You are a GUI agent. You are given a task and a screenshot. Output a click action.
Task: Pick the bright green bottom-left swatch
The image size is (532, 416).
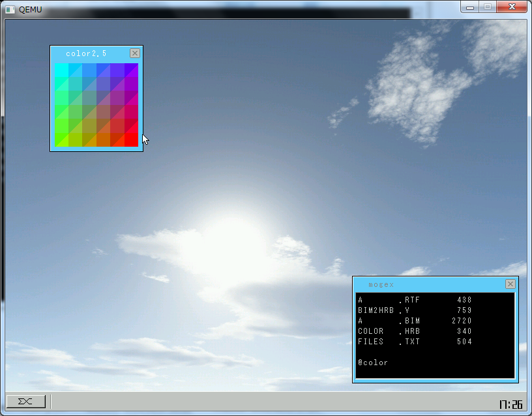pos(61,140)
